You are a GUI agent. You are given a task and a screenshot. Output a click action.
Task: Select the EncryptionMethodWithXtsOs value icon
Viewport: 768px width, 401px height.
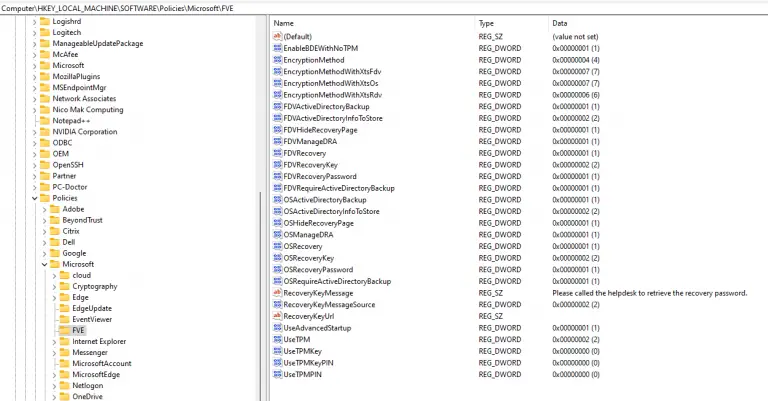point(277,83)
